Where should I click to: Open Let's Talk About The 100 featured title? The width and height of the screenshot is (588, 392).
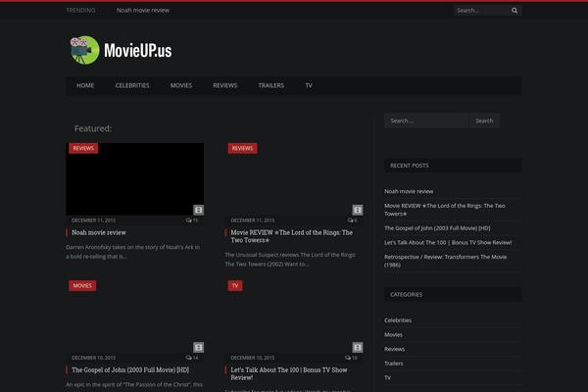289,373
